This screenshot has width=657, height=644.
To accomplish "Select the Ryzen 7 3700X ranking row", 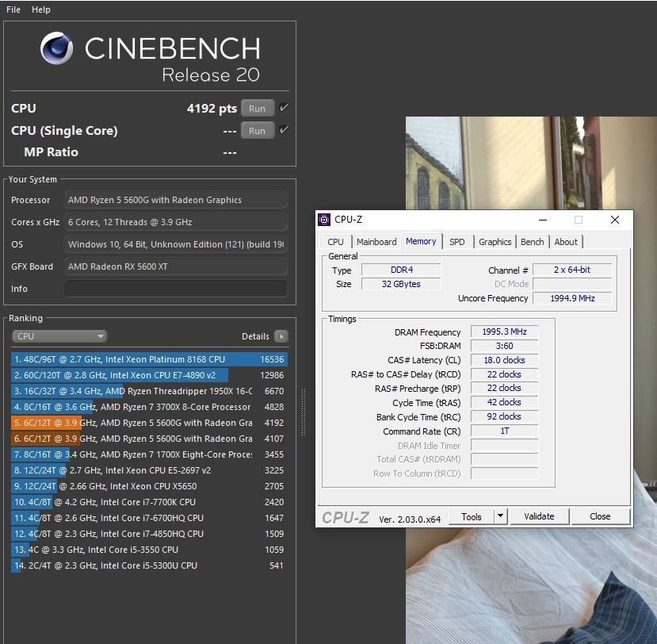I will (x=149, y=407).
